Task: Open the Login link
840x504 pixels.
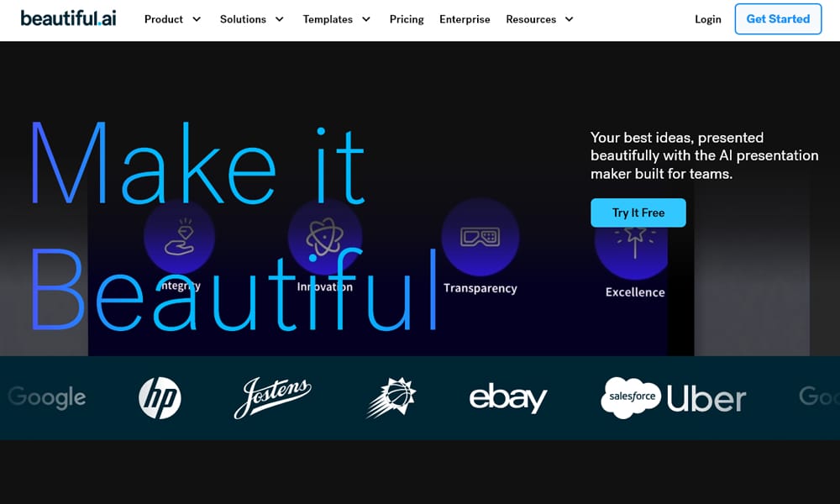Action: (x=707, y=19)
